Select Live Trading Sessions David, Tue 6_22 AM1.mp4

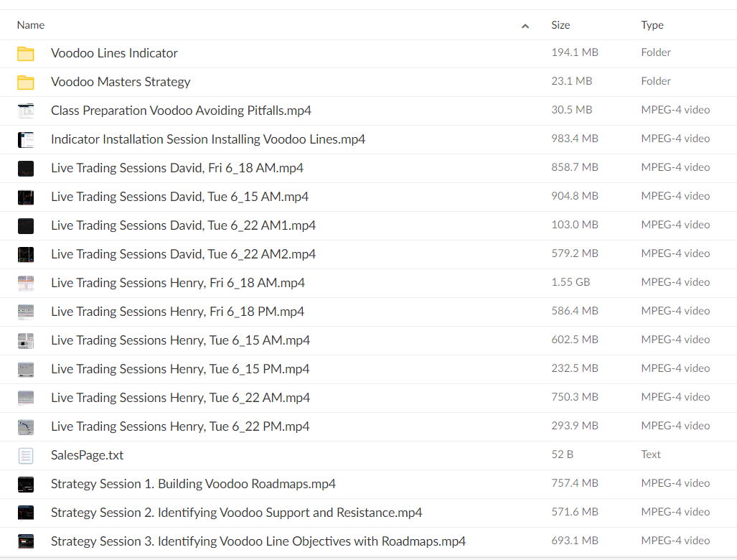coord(183,225)
